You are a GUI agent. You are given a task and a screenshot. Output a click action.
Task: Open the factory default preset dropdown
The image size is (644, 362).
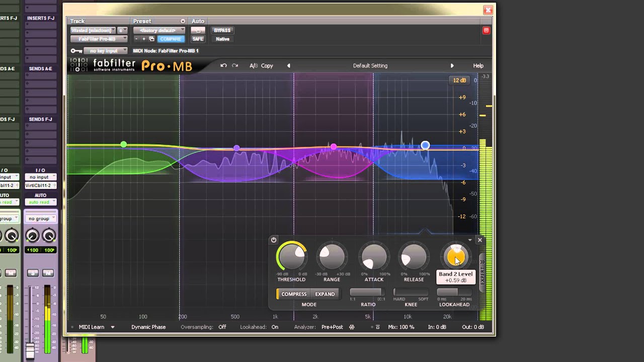(158, 31)
